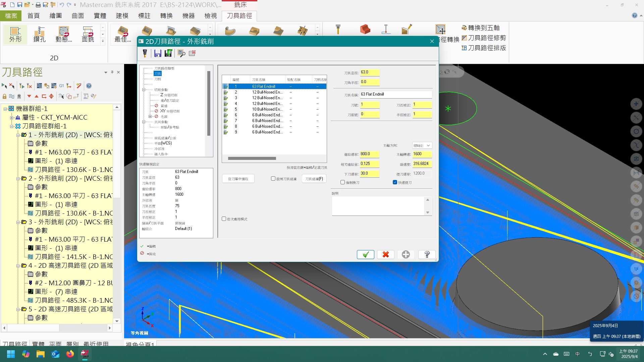Collapse the 刀具路徑群組-1 node
The image size is (644, 362).
click(x=11, y=126)
